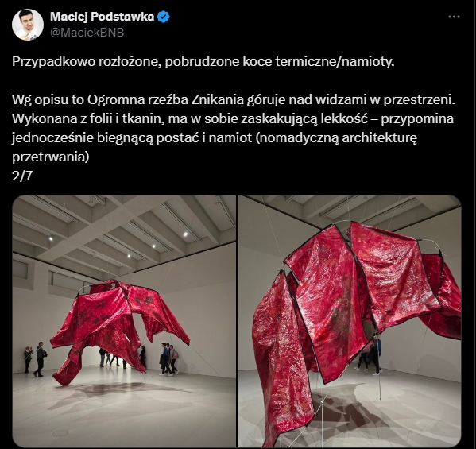Open the right close-up sculpture photo
The height and width of the screenshot is (449, 476).
coord(350,321)
